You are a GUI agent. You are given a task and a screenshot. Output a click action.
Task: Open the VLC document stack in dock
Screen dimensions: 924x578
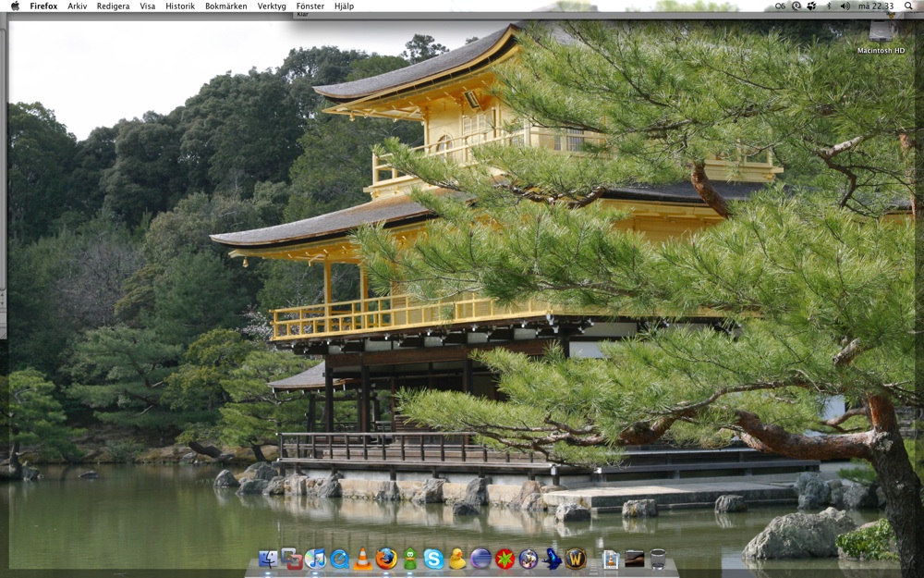click(611, 559)
